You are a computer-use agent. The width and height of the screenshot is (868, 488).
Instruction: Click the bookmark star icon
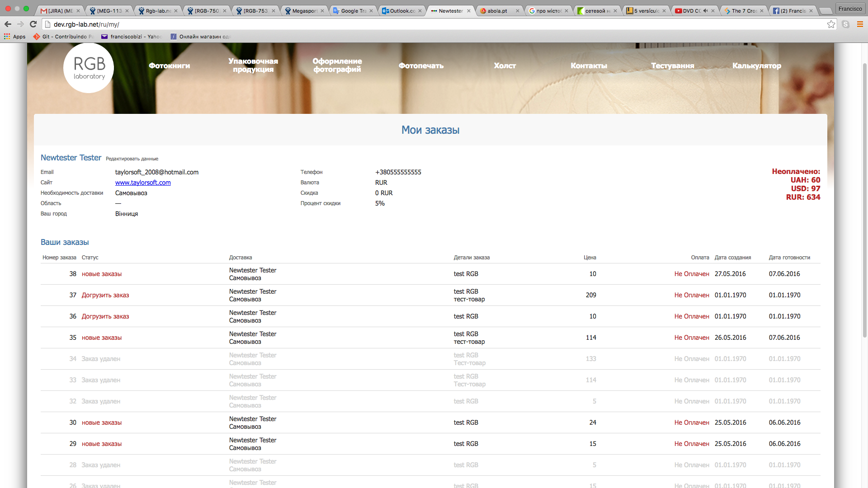831,24
